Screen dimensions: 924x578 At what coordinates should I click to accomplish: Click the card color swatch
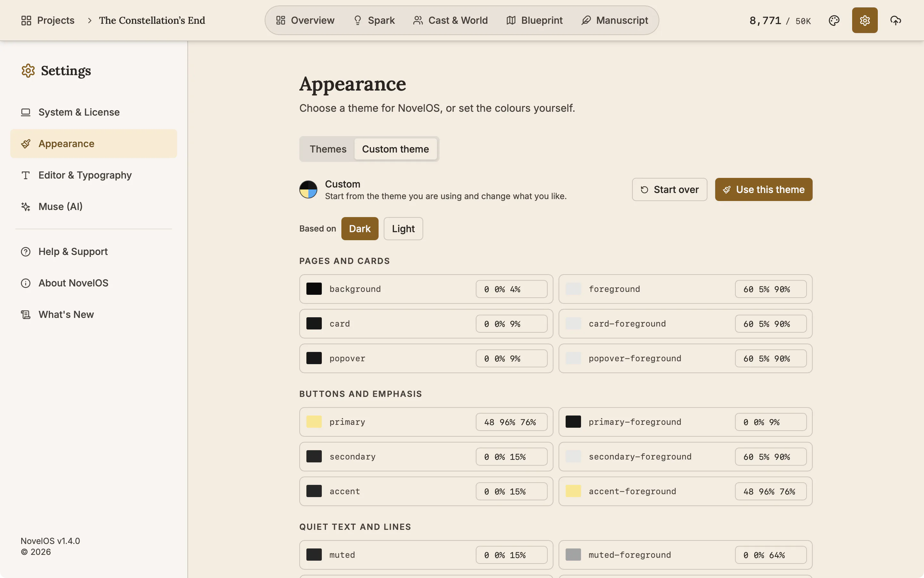314,324
